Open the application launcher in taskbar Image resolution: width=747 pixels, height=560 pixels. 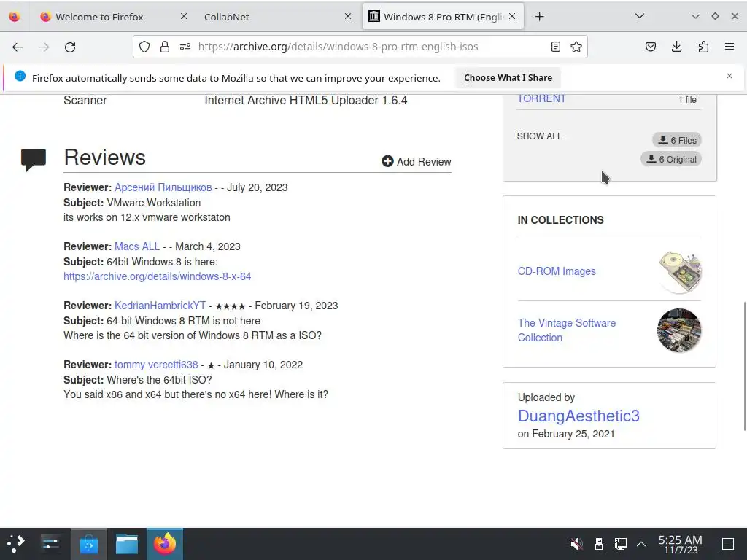(16, 543)
